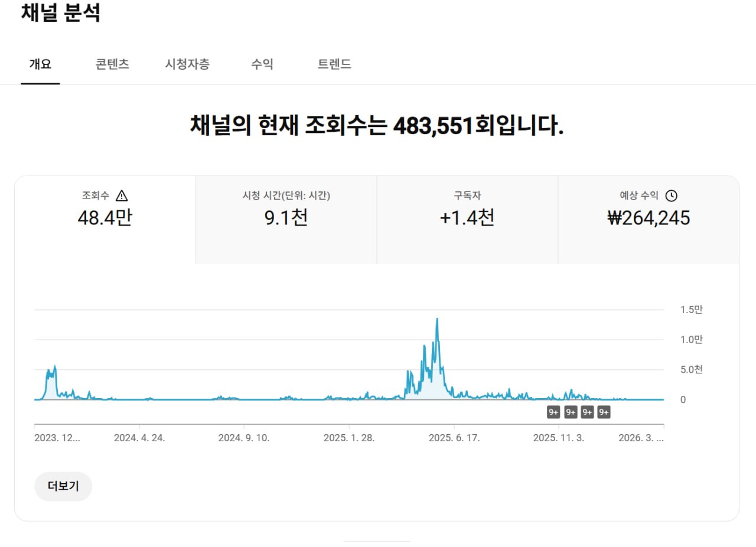Click the 2024. 9. 10. date axis label
Viewport: 756px width, 547px height.
click(x=243, y=438)
